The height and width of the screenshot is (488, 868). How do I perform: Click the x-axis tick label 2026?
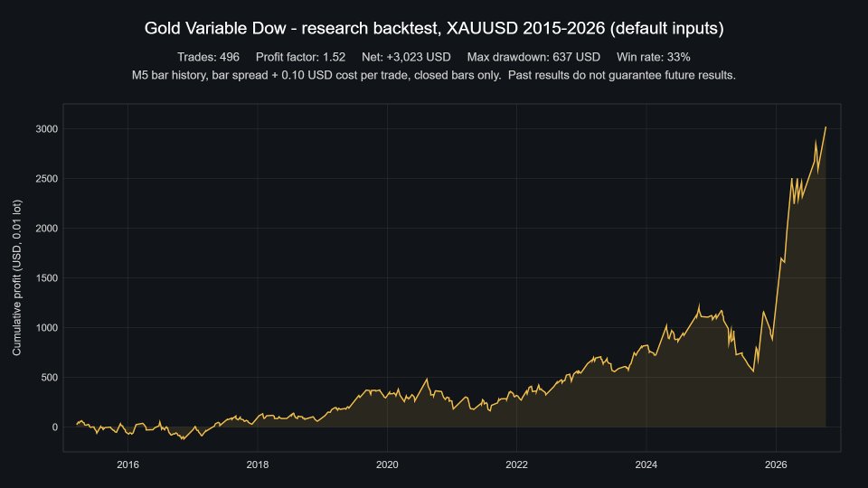click(x=776, y=465)
